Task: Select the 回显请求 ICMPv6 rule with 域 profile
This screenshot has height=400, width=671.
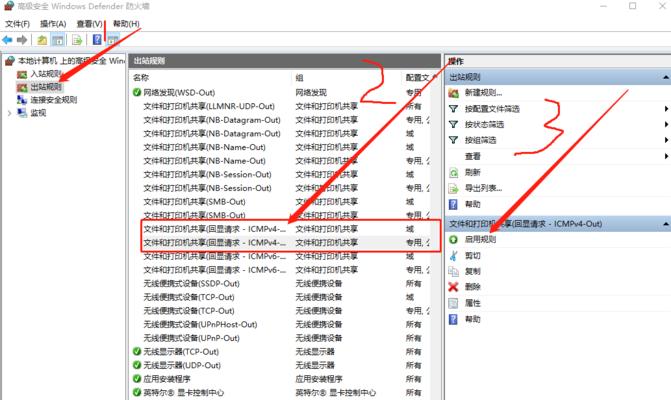Action: point(214,256)
